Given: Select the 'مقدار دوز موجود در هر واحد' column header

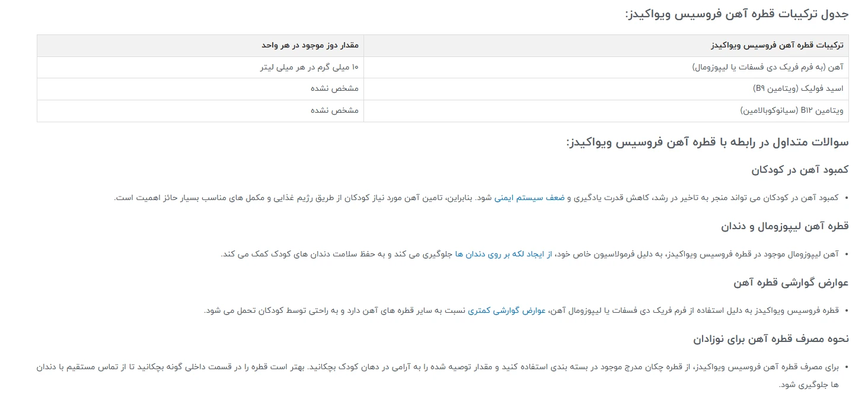Looking at the screenshot, I should click(x=310, y=46).
